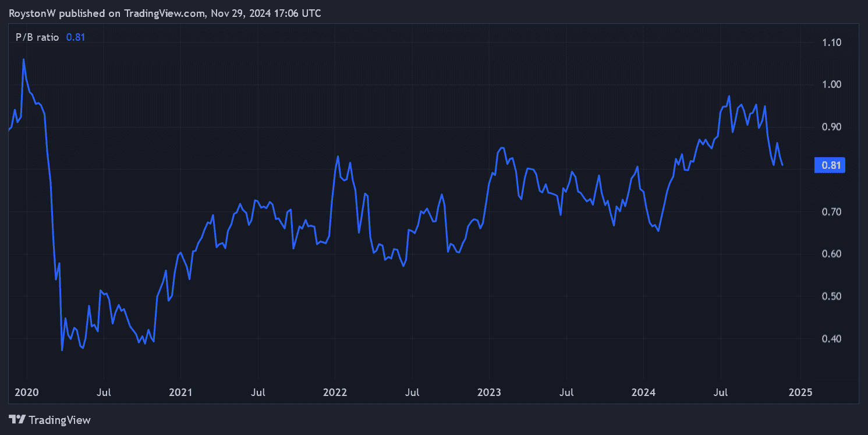Image resolution: width=868 pixels, height=435 pixels.
Task: Select the 2025 marker on time axis
Action: point(799,392)
